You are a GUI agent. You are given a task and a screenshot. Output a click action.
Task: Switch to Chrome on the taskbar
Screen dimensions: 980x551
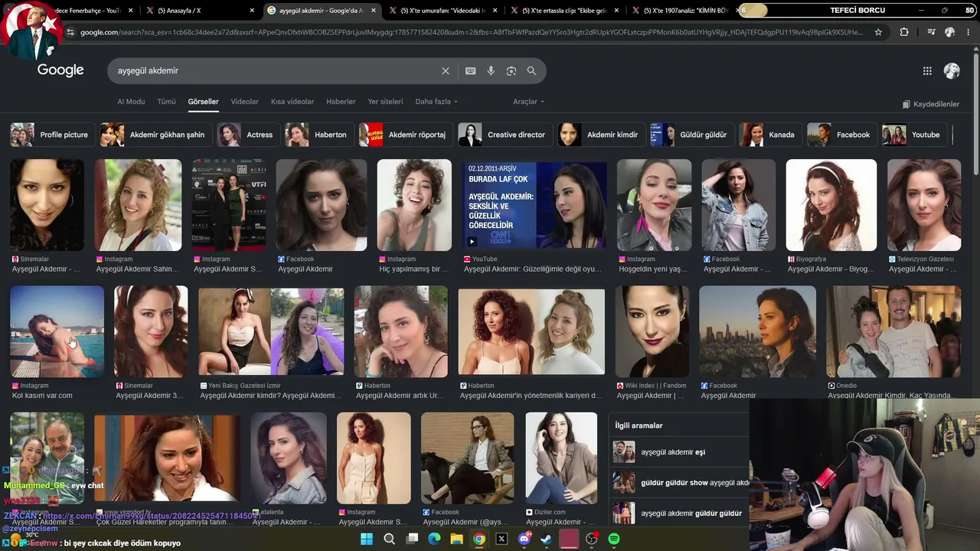click(479, 539)
